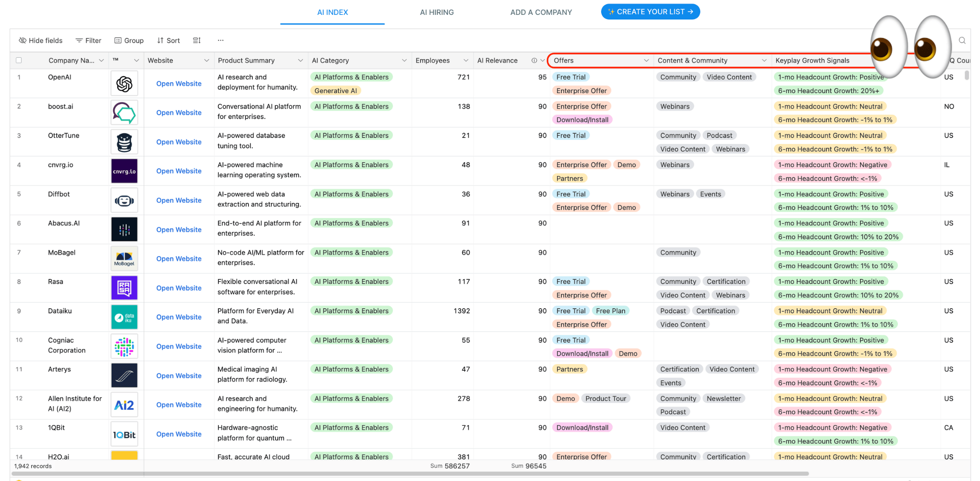Click the MoBagel logo thumbnail
This screenshot has width=980, height=481.
124,258
